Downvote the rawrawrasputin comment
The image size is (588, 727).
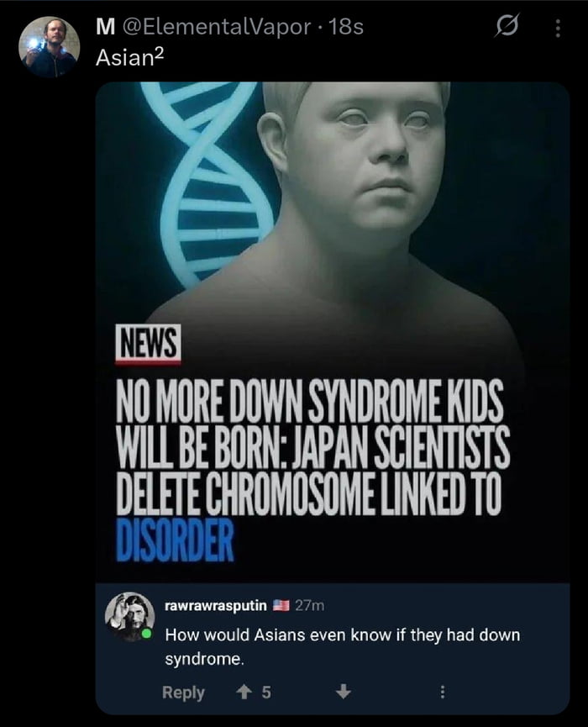[343, 693]
